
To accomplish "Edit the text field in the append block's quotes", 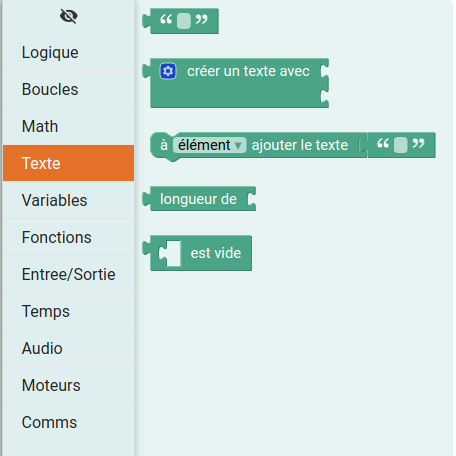I will point(400,145).
